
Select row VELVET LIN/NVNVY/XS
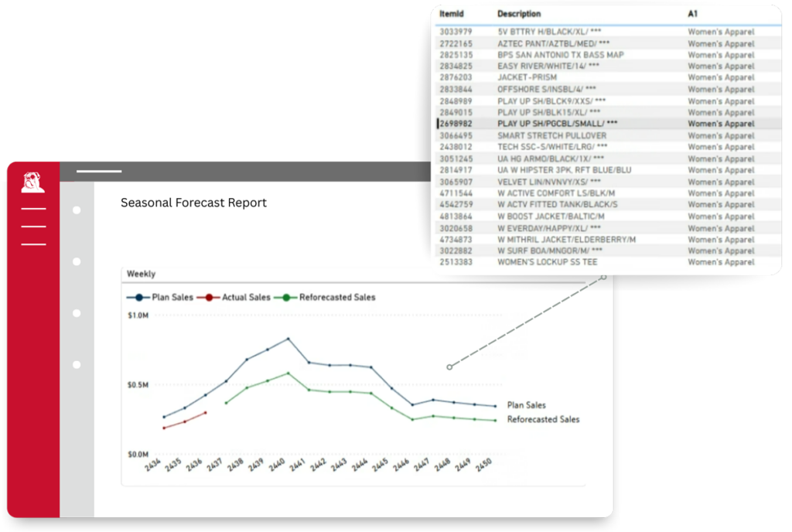coord(608,182)
